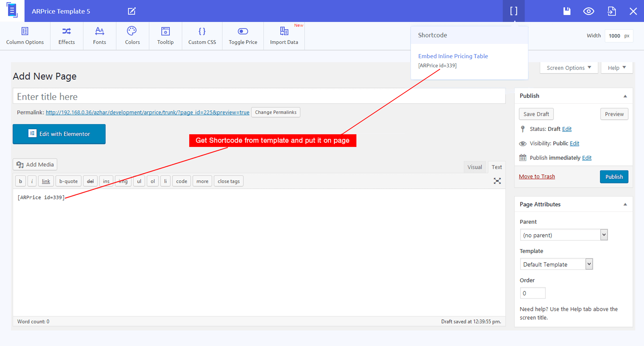Switch to the Text editor tab
This screenshot has height=346, width=644.
coord(497,167)
